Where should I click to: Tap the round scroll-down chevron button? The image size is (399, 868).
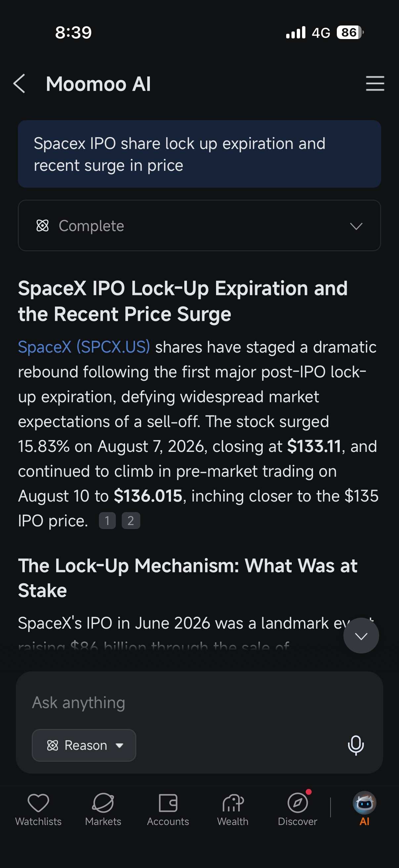[x=361, y=636]
